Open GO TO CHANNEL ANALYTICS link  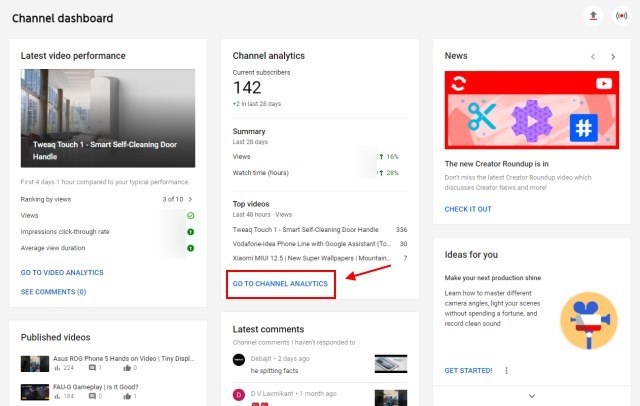click(280, 284)
